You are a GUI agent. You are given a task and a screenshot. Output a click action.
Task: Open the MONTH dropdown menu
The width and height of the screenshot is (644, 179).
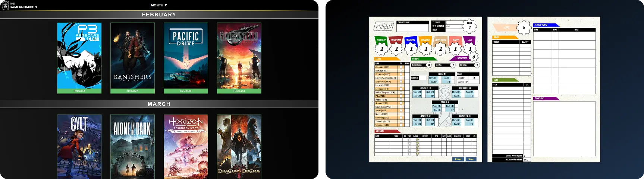pyautogui.click(x=159, y=5)
